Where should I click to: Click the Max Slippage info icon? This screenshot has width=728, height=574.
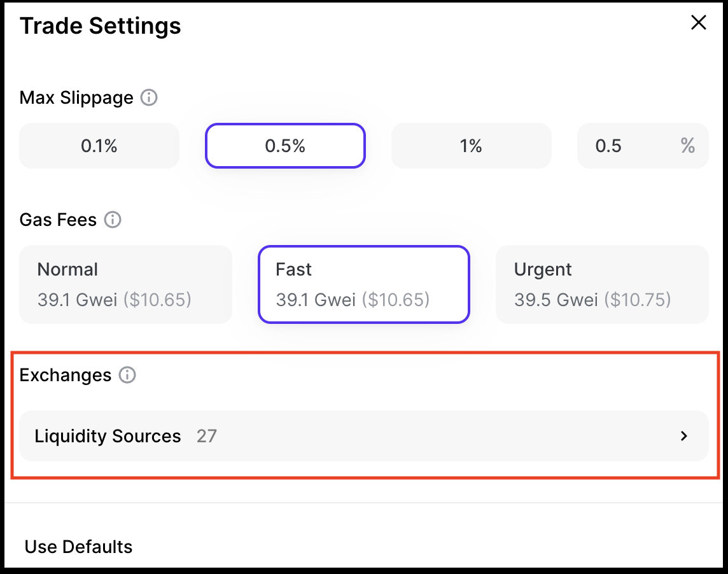(149, 98)
